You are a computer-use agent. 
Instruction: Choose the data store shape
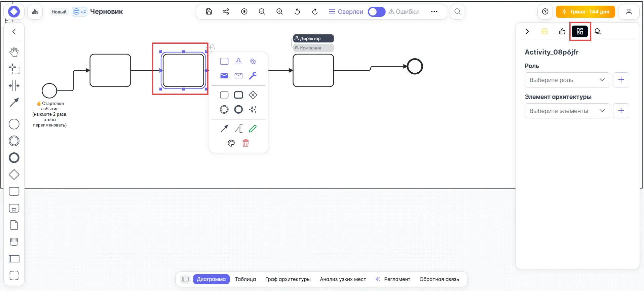pyautogui.click(x=14, y=242)
